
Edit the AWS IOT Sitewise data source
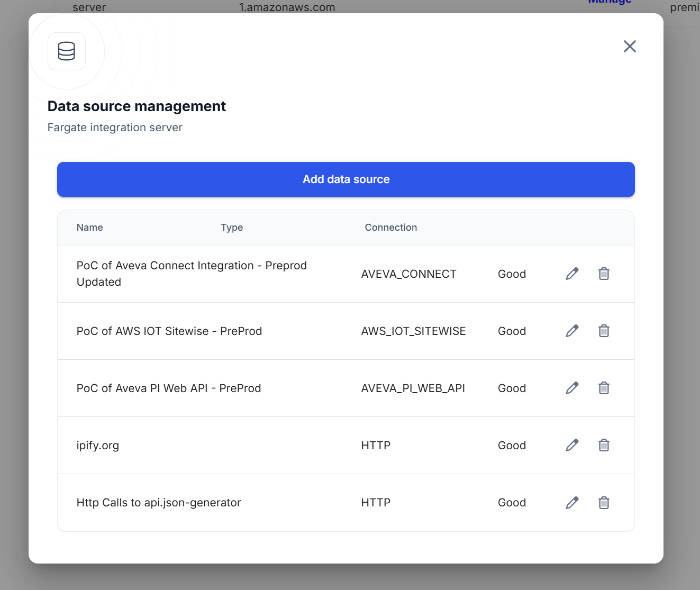572,331
